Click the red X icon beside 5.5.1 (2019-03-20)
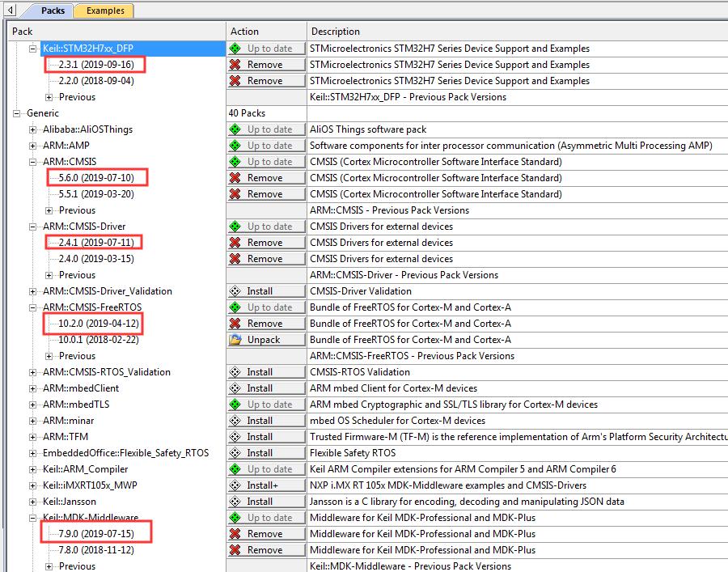The width and height of the screenshot is (728, 572). 235,194
